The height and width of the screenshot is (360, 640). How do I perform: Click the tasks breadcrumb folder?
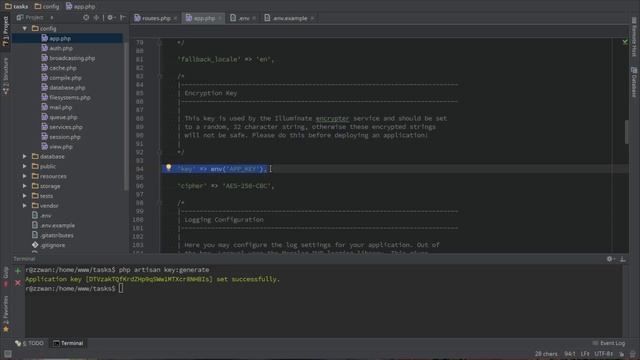[x=16, y=6]
